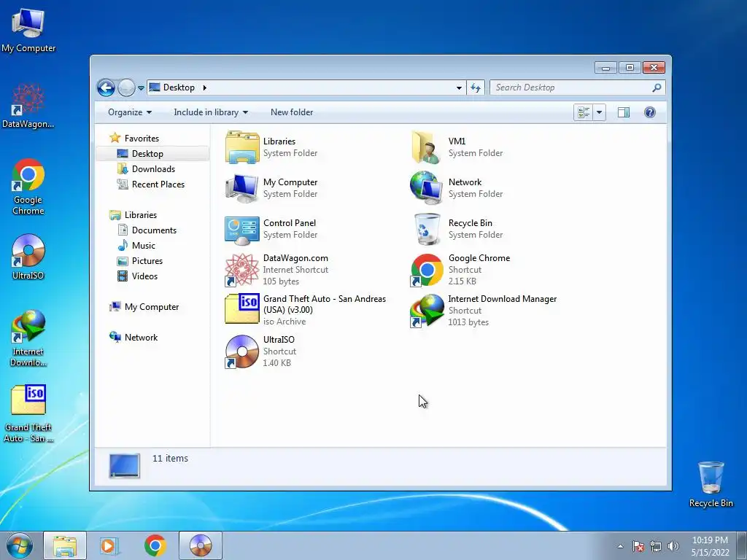The height and width of the screenshot is (560, 747).
Task: Expand the address bar history dropdown
Action: [x=459, y=87]
